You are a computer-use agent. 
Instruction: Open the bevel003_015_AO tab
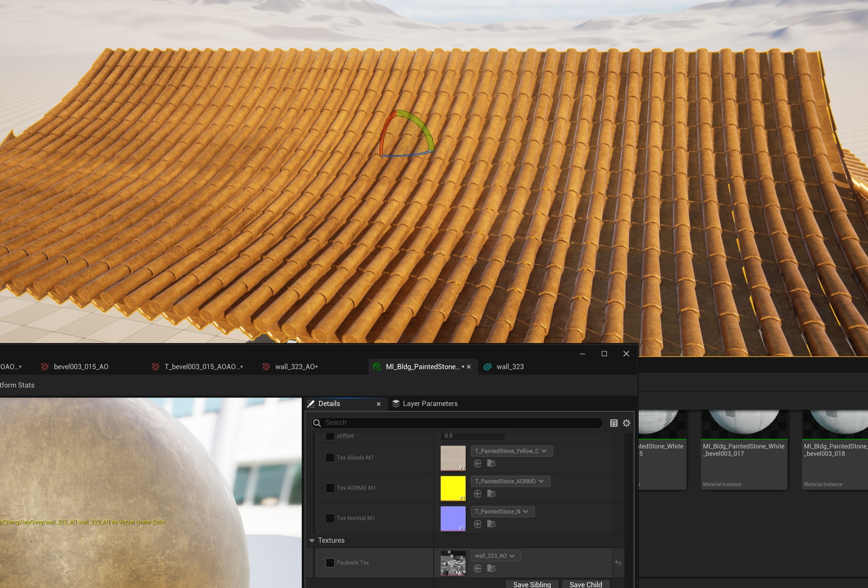81,366
